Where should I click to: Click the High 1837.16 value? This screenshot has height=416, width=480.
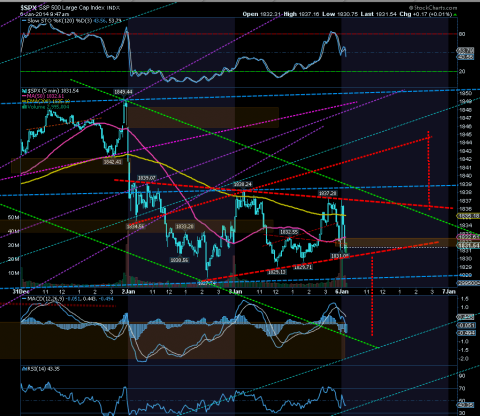pos(302,14)
